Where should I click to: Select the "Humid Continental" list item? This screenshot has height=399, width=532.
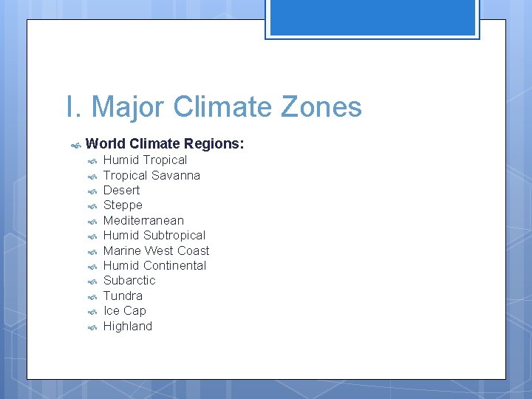tap(154, 266)
